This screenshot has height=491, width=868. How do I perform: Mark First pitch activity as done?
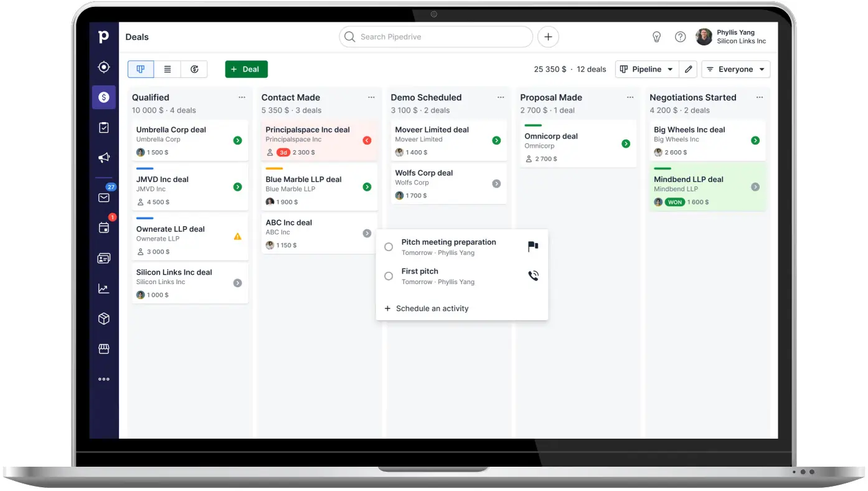click(x=389, y=276)
